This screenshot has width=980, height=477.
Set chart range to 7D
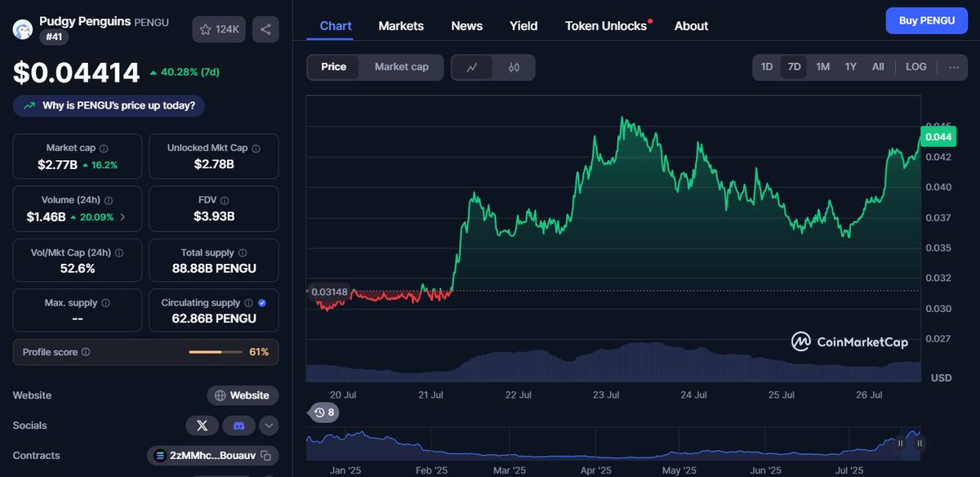pos(794,67)
